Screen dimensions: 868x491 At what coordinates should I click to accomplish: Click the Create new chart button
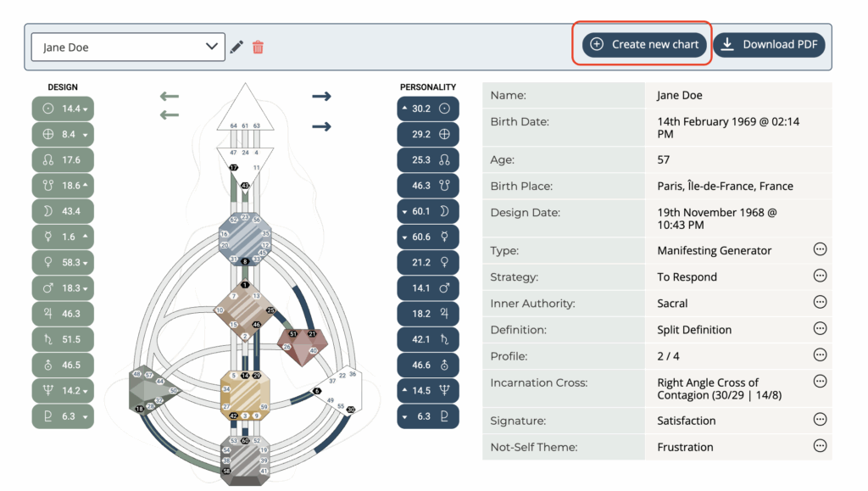(644, 44)
